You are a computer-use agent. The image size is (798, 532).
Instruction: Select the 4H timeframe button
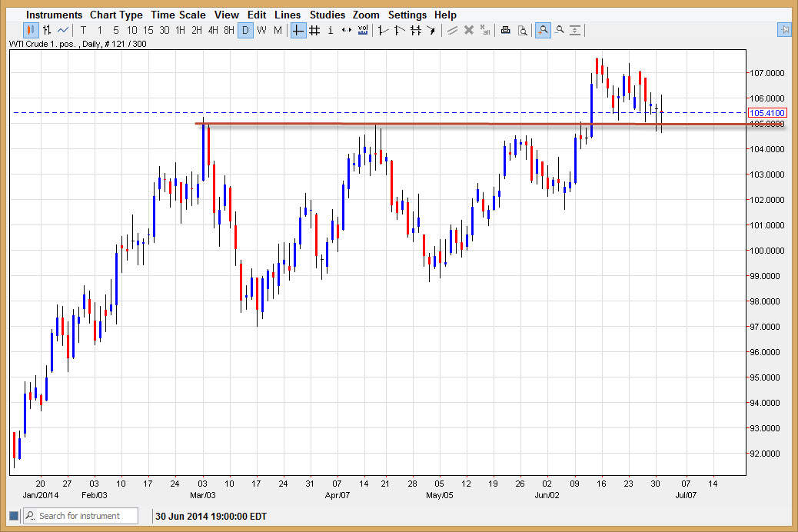(x=212, y=30)
